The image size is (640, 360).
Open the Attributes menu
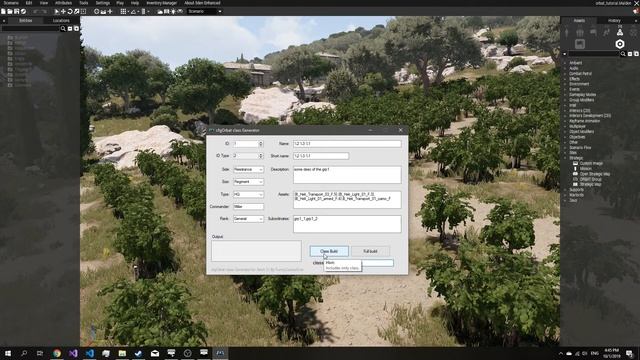[x=63, y=3]
